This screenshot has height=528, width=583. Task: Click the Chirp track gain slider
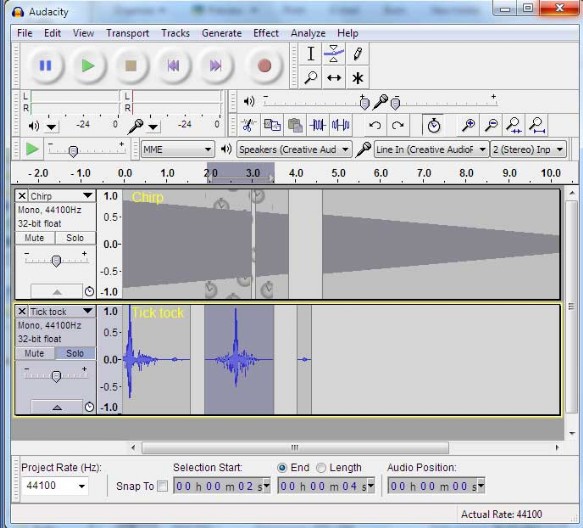tap(56, 261)
